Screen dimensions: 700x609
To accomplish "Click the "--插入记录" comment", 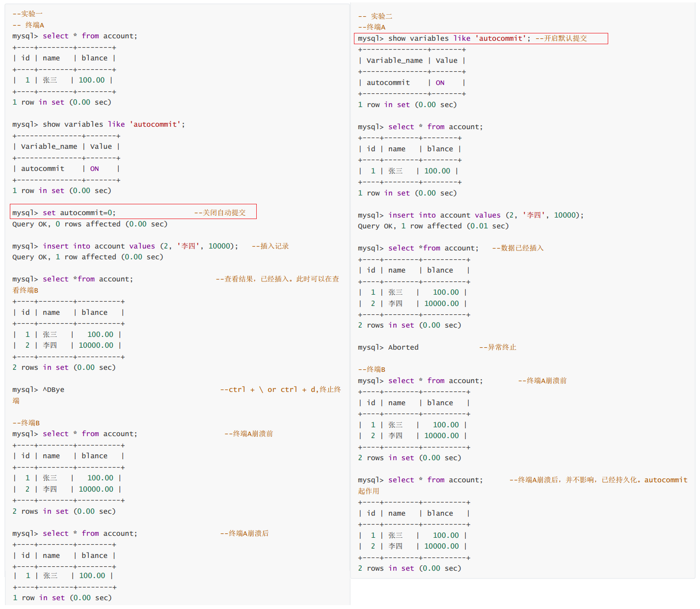I will coord(270,246).
